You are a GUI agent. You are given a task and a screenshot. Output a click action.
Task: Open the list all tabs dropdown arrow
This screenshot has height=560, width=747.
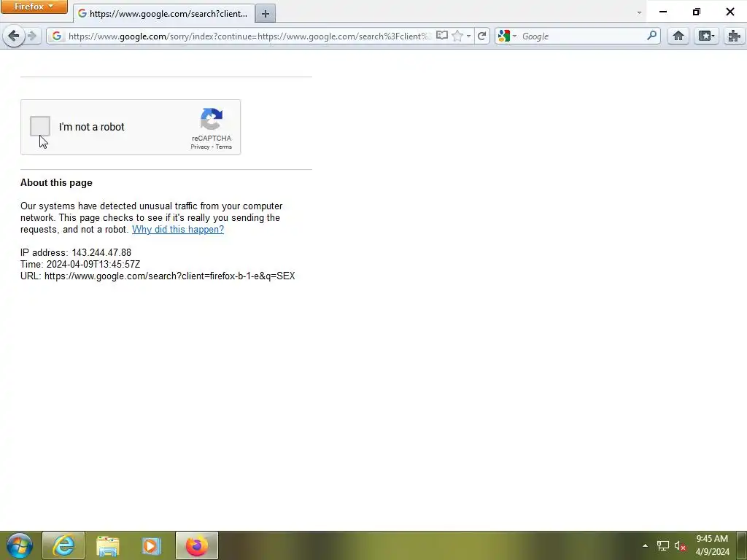click(639, 13)
